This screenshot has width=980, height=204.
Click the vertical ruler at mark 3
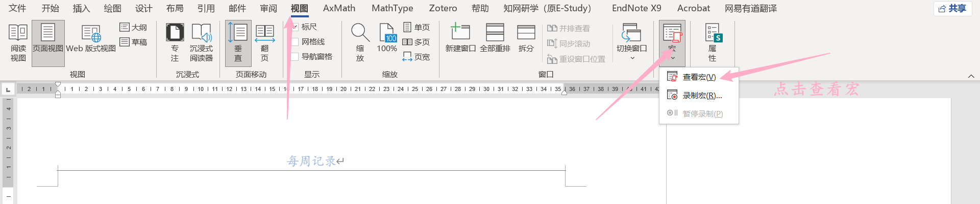point(8,128)
